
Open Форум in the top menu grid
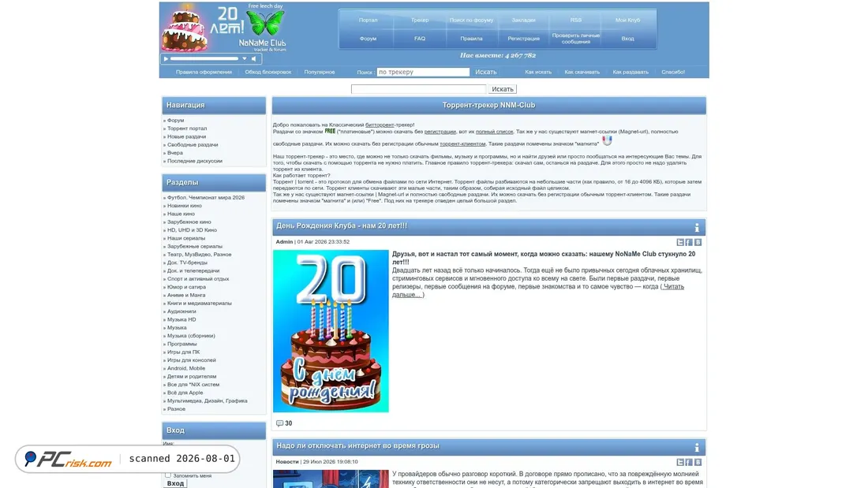tap(369, 39)
